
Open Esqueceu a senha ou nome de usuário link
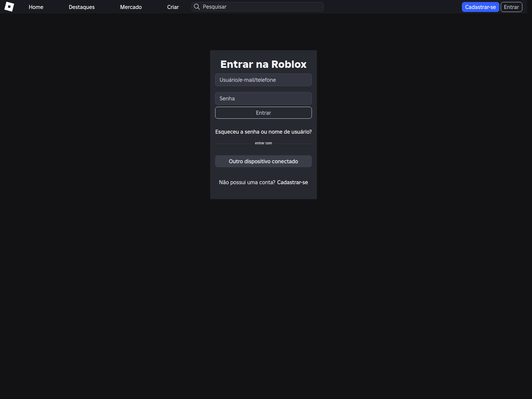click(x=263, y=132)
